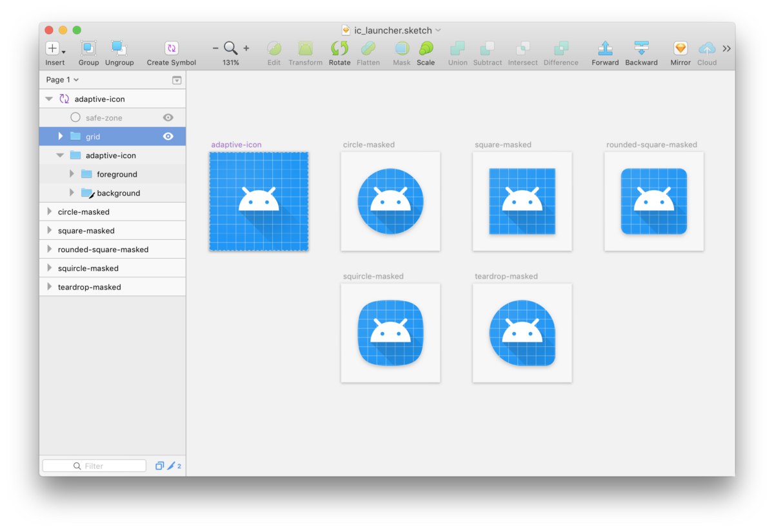Viewport: 774px width, 532px height.
Task: Toggle visibility of safe-zone layer
Action: (x=168, y=117)
